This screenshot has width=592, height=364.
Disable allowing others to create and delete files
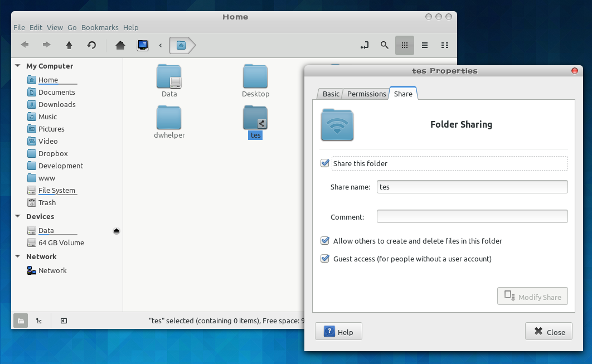click(x=325, y=241)
